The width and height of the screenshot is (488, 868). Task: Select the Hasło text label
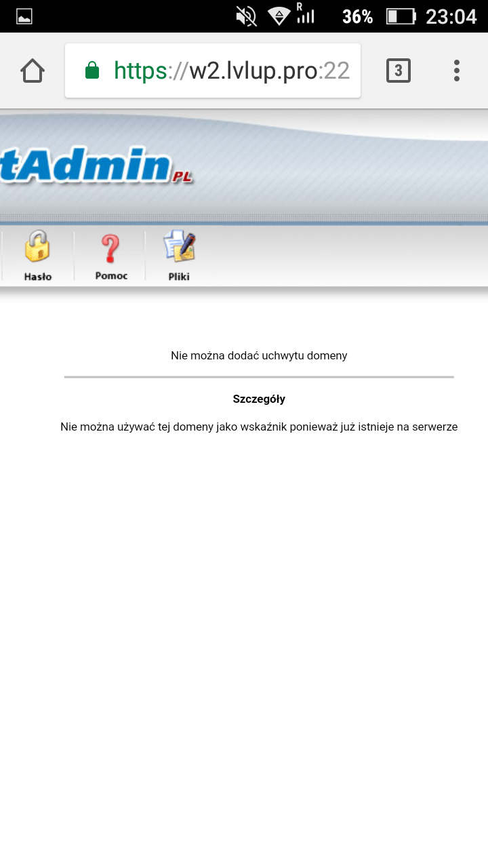tap(38, 277)
